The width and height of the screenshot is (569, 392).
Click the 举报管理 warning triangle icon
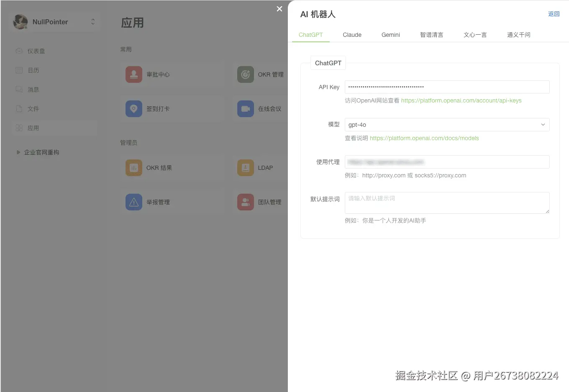134,202
